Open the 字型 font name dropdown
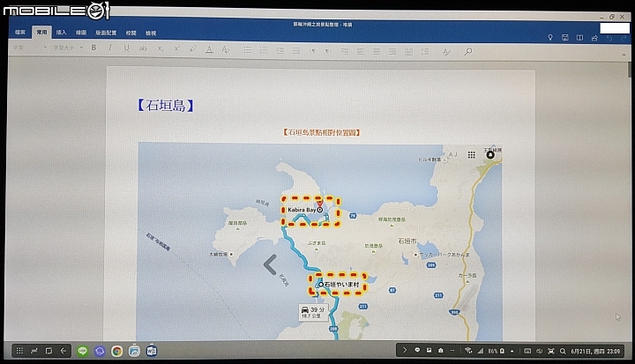635x364 pixels. [x=30, y=48]
